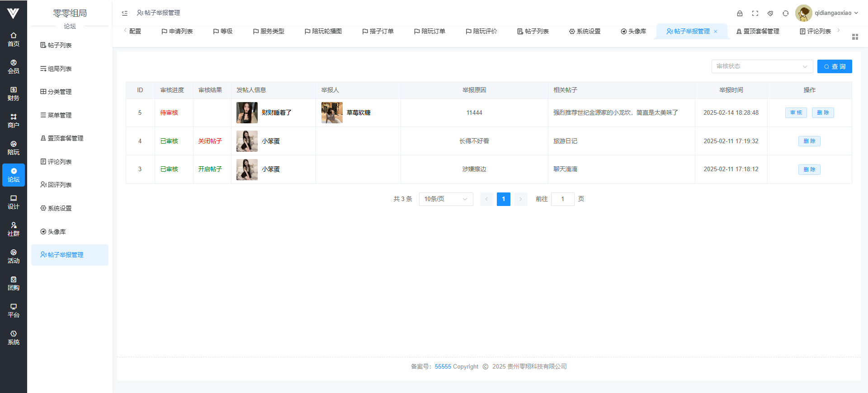Click 审核 button for report 5
868x393 pixels.
(796, 112)
